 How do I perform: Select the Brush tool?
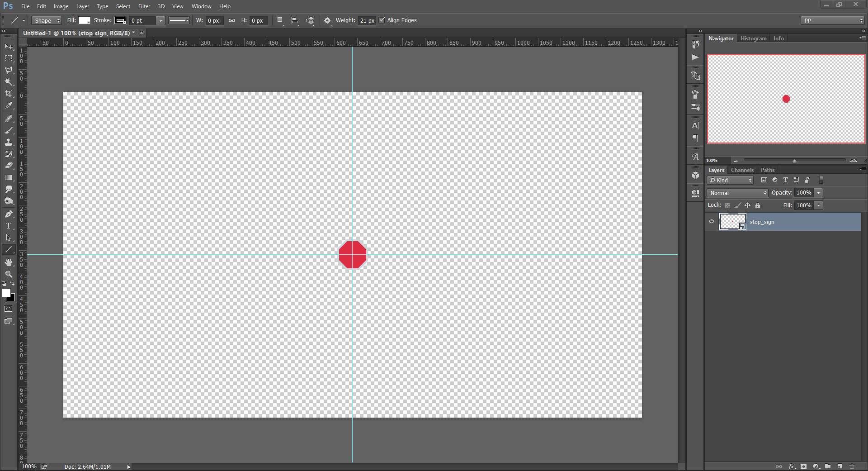[9, 130]
